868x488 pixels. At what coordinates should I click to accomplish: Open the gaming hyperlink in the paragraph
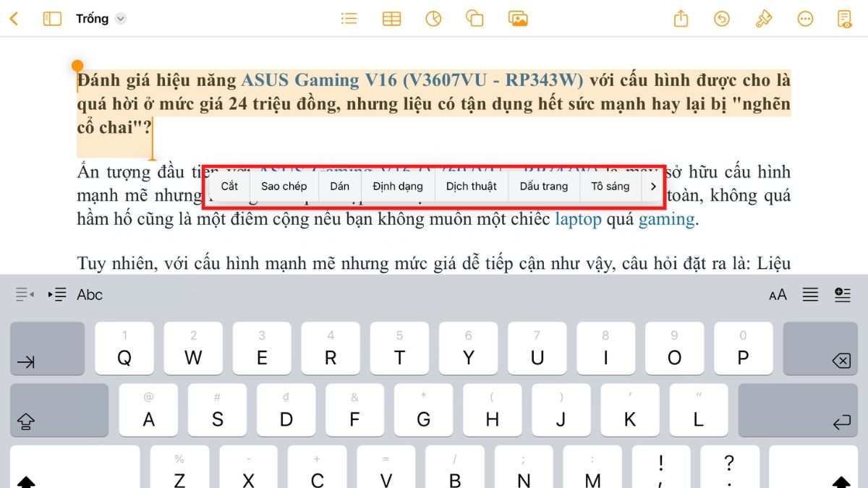click(x=666, y=219)
